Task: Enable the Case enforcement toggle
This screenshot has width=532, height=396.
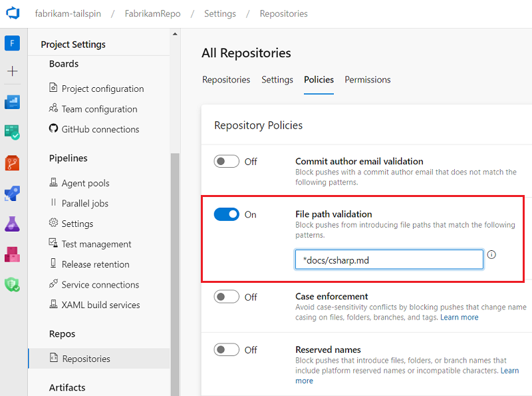Action: click(x=226, y=297)
